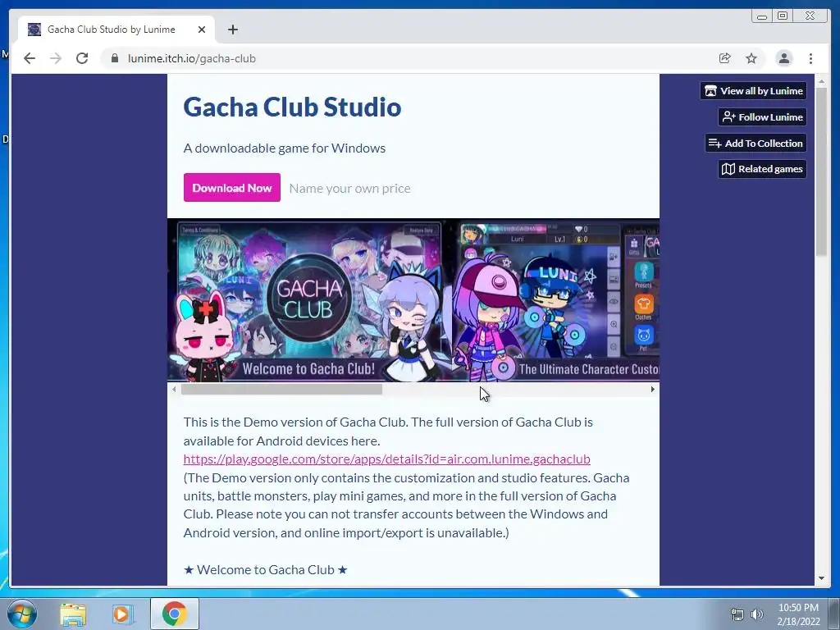
Task: Open the network icon in system tray
Action: tap(737, 614)
